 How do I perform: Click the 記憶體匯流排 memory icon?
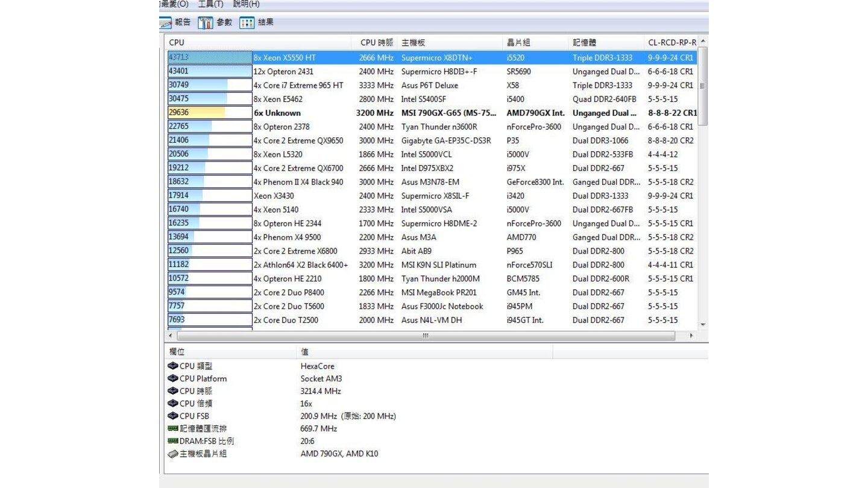pyautogui.click(x=173, y=428)
